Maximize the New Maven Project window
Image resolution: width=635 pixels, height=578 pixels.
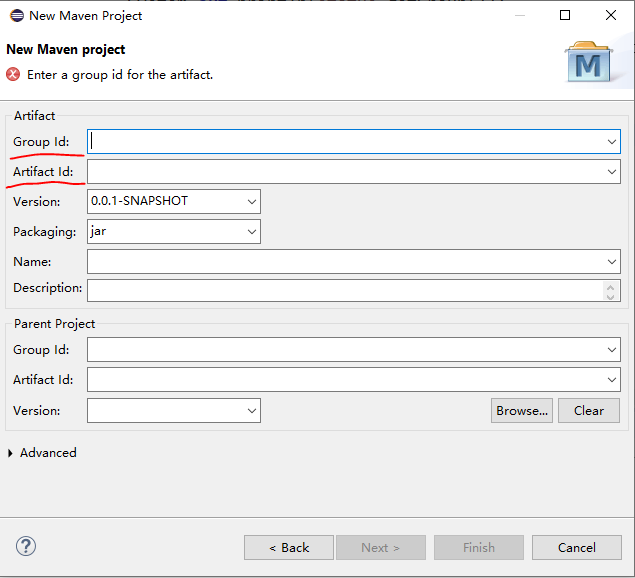pos(565,15)
